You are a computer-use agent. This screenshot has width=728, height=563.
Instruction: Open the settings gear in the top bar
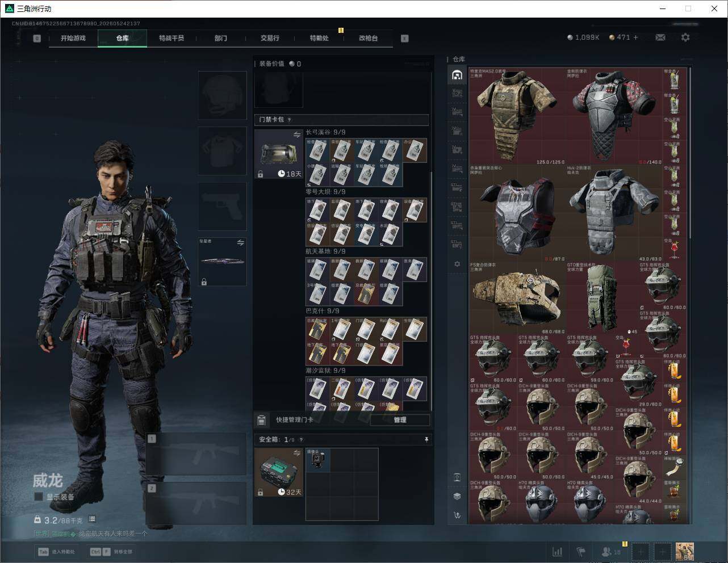pos(685,37)
